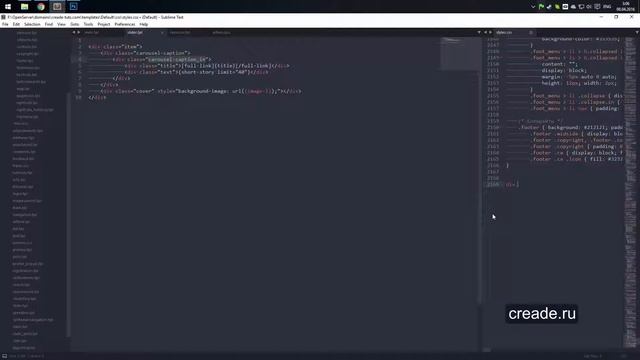Image resolution: width=640 pixels, height=360 pixels.
Task: Click line number 2169 in right pane
Action: coord(493,184)
